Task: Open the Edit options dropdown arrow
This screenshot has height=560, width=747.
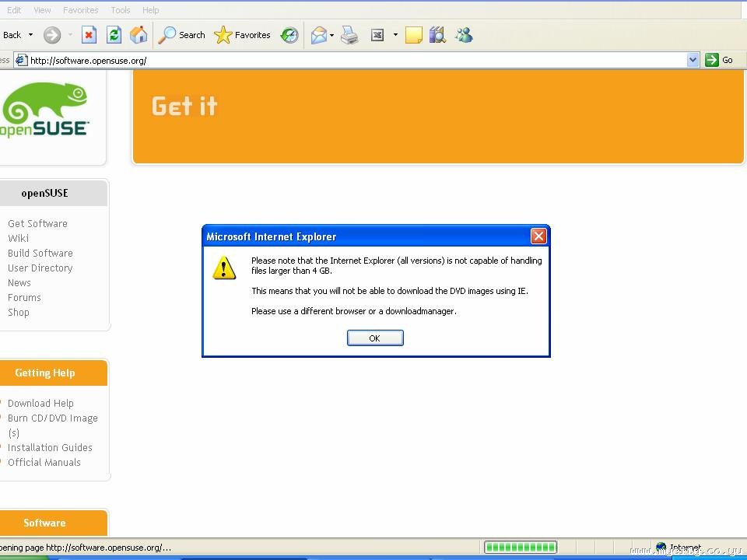Action: [x=395, y=35]
